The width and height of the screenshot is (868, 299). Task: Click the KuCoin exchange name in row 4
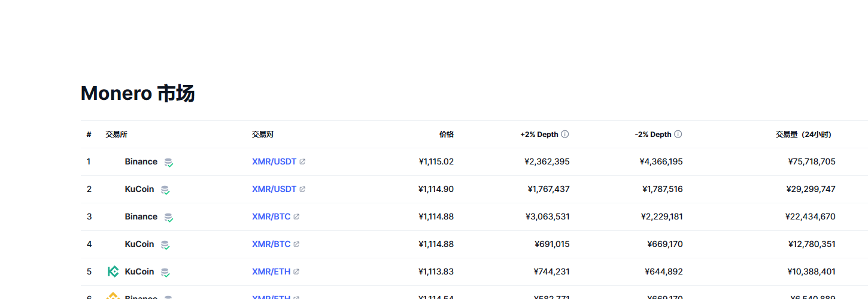(x=139, y=244)
